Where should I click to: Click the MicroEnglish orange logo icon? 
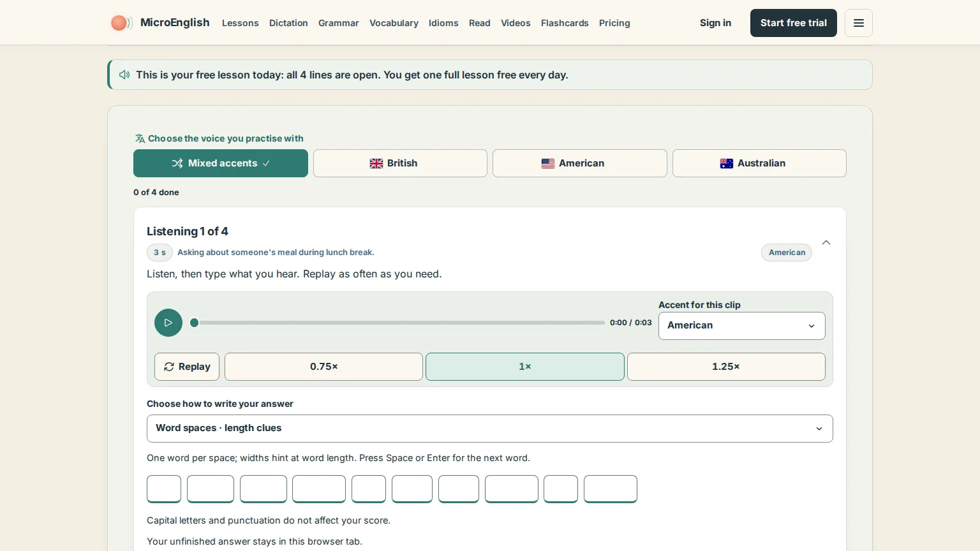[x=121, y=23]
